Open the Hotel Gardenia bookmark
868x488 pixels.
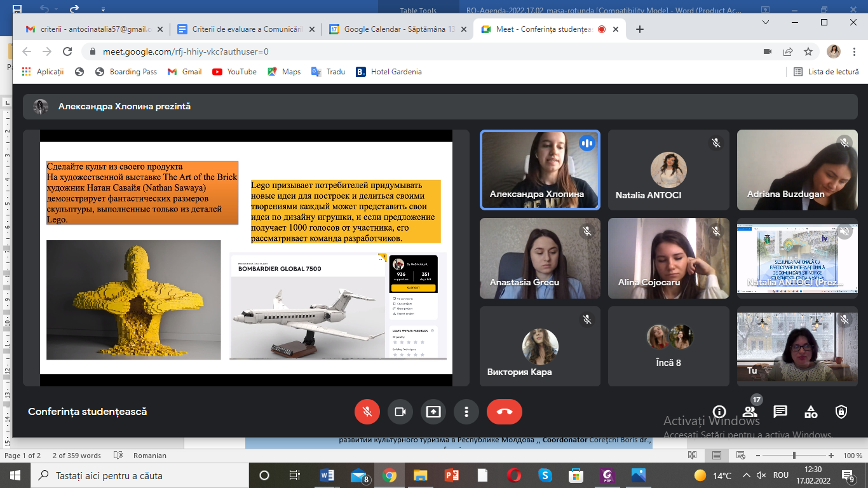click(388, 72)
